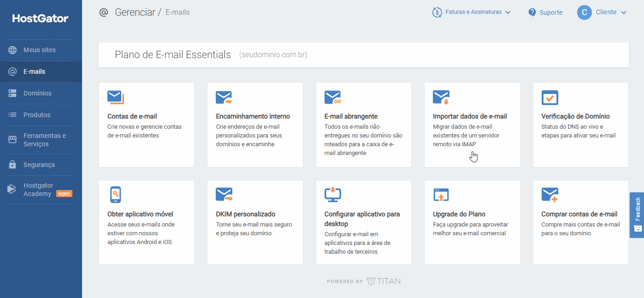
Task: Open the Cliente account menu chevron
Action: coord(624,12)
